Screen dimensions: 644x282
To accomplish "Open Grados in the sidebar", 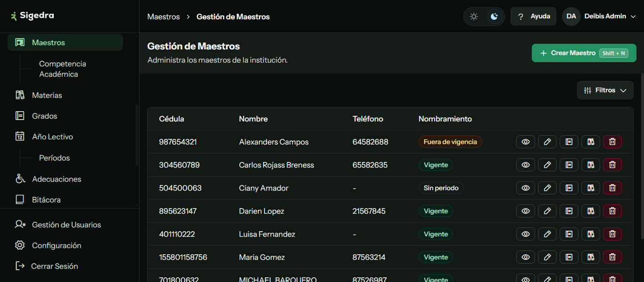I will pyautogui.click(x=65, y=116).
